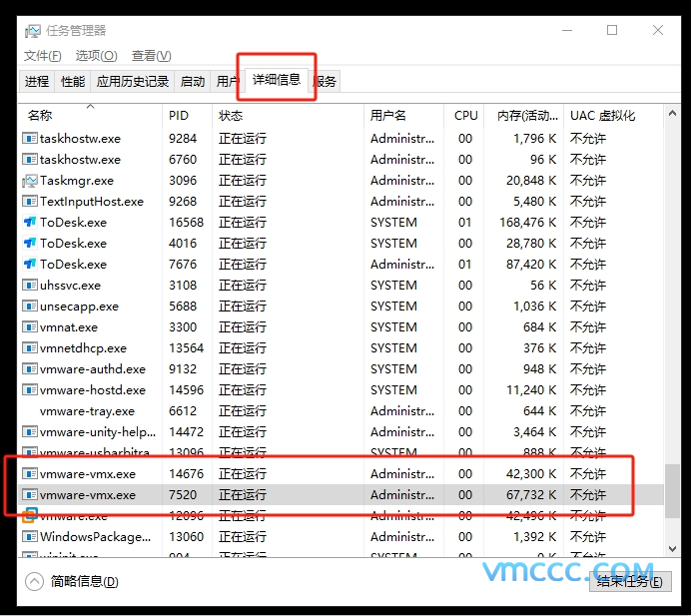Click the scrollbar down arrow
Image resolution: width=691 pixels, height=616 pixels.
(x=672, y=549)
